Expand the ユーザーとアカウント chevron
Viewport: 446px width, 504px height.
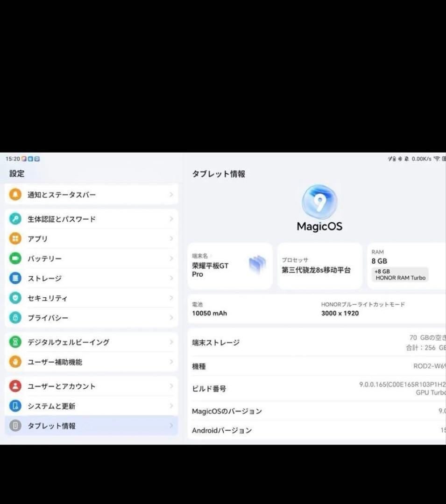pyautogui.click(x=172, y=386)
